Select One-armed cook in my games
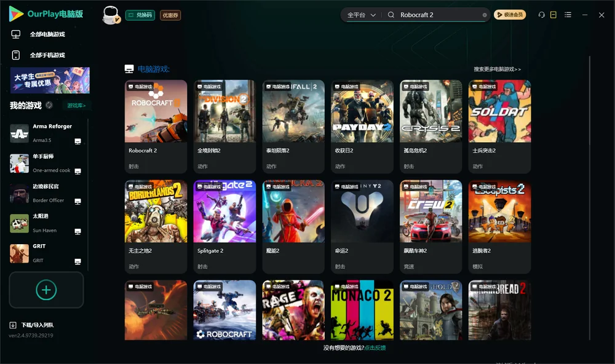 (x=46, y=163)
